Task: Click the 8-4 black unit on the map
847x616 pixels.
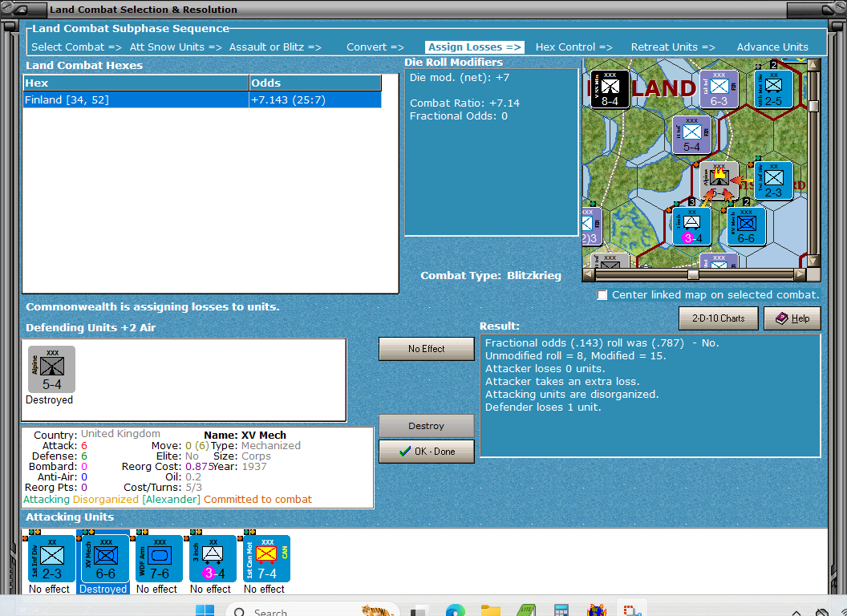Action: 610,88
